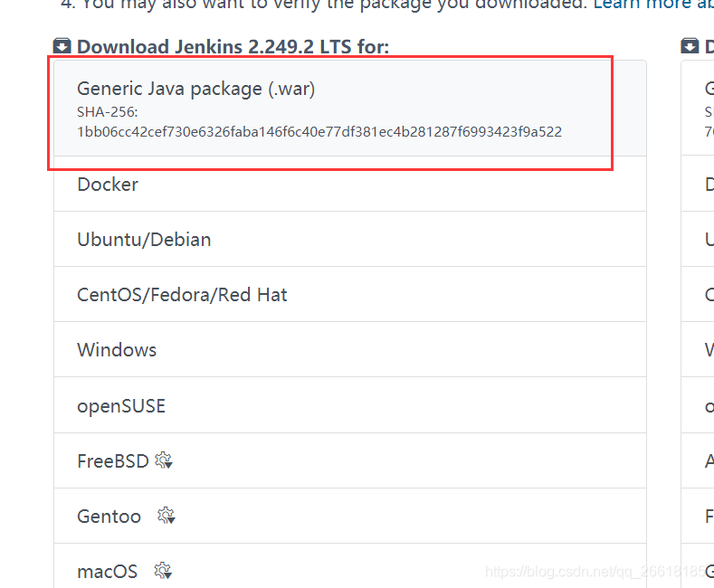Click the download icon before Jenkins 2.249.2 LTS

coord(62,46)
